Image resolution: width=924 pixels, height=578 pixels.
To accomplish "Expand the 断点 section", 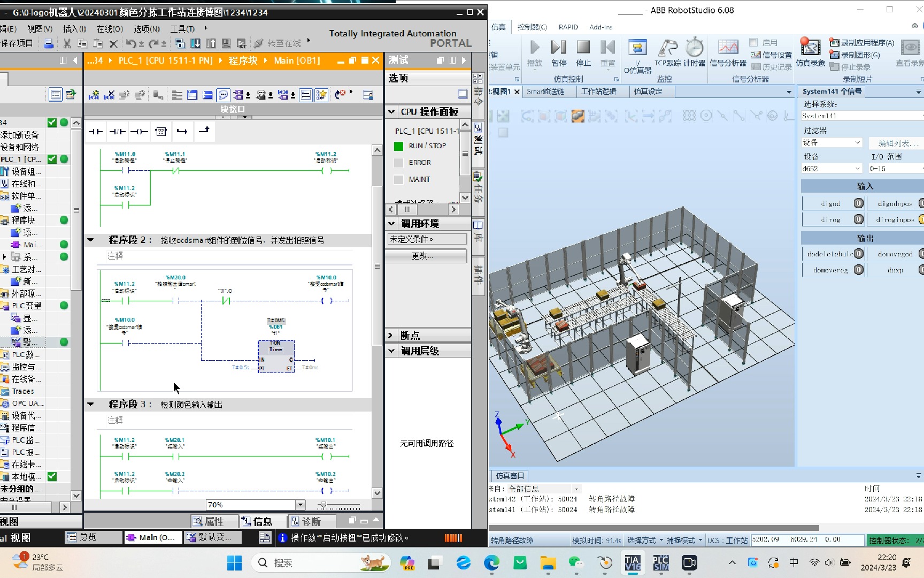I will [390, 335].
